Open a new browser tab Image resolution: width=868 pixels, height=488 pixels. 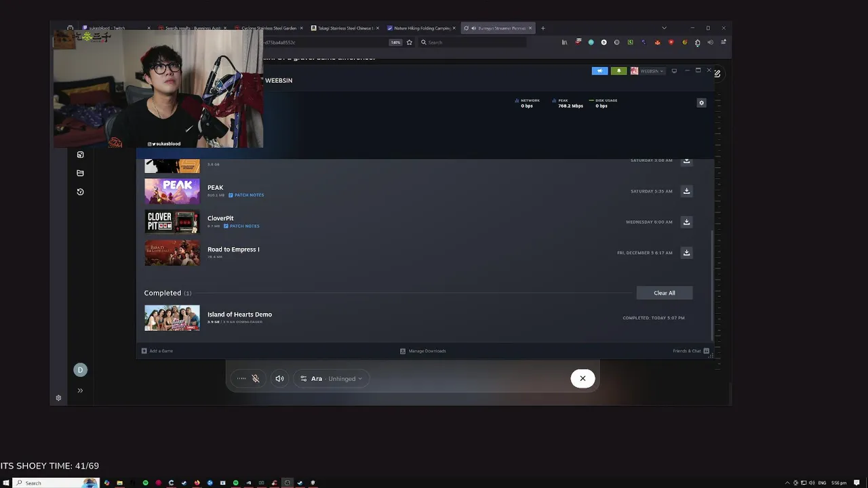coord(542,28)
